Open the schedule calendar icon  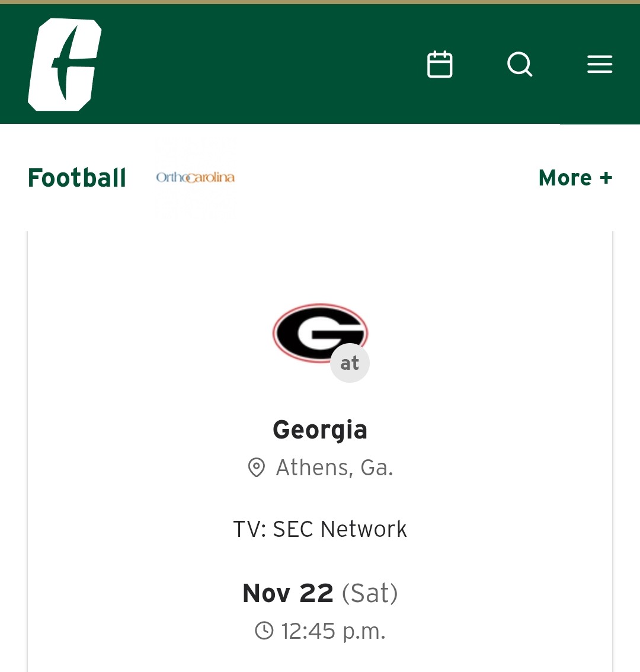tap(440, 65)
